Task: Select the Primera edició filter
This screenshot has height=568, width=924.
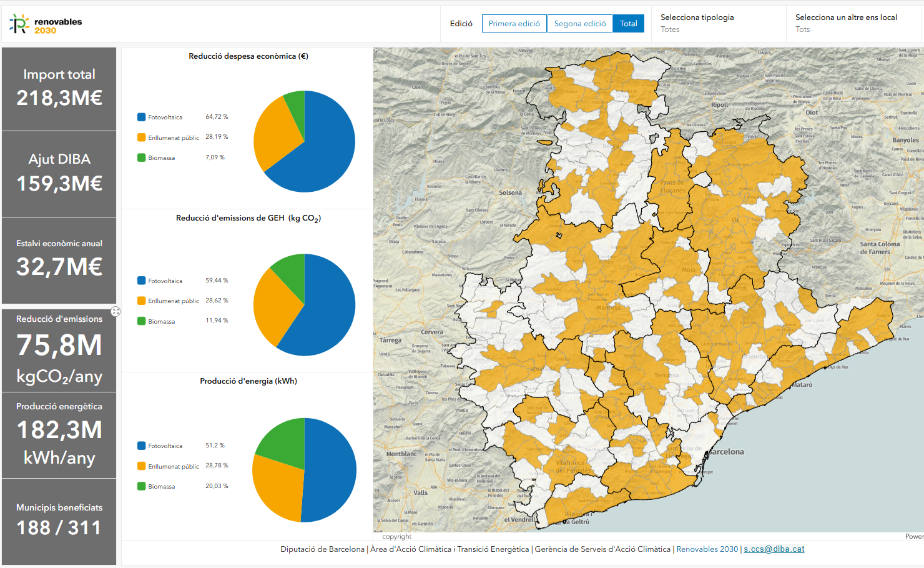Action: (514, 24)
